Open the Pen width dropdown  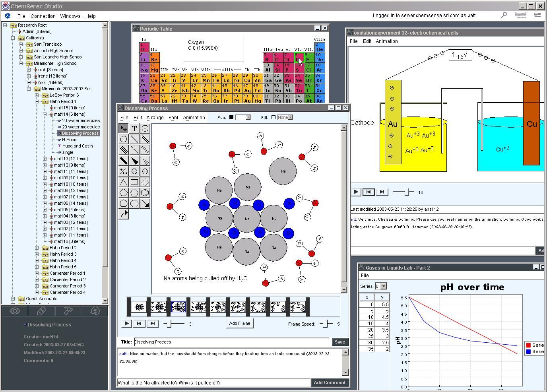pyautogui.click(x=243, y=117)
